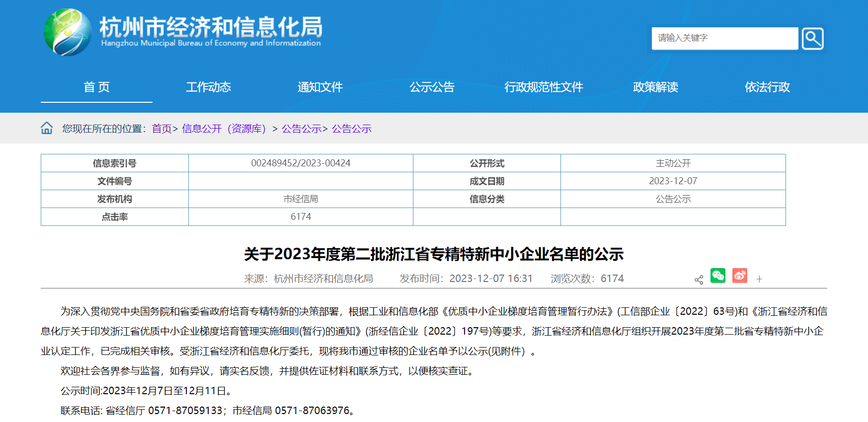
Task: Click the last 公告公示 breadcrumb link
Action: click(x=352, y=129)
